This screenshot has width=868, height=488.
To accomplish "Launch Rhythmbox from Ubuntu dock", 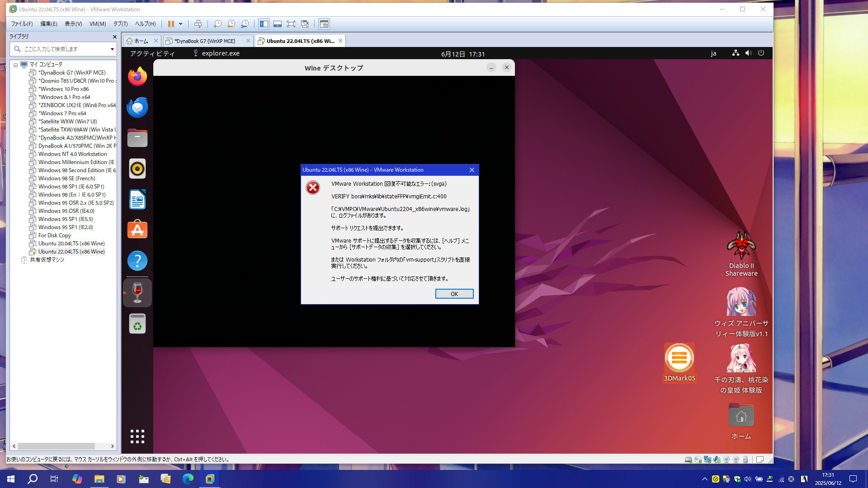I will tap(137, 169).
